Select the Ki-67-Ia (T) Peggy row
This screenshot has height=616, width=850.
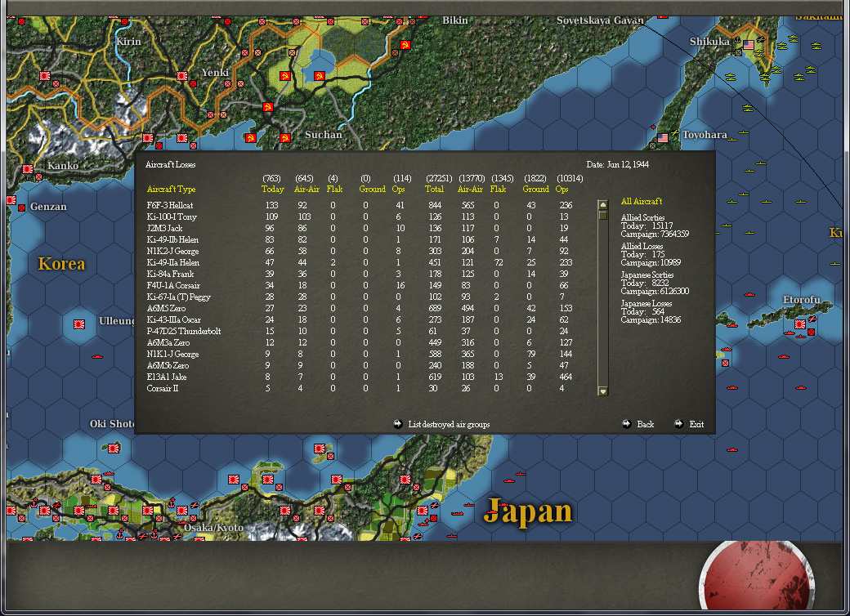click(x=360, y=297)
